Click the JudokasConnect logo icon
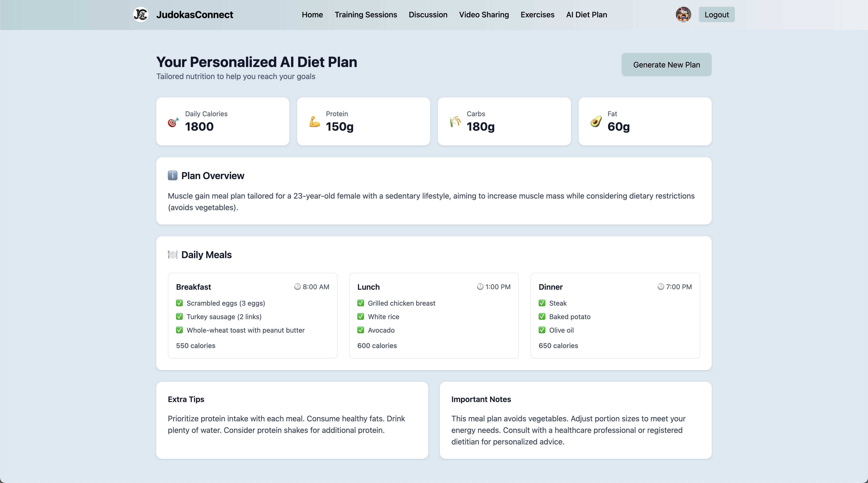Screen dimensions: 868x483 141,14
